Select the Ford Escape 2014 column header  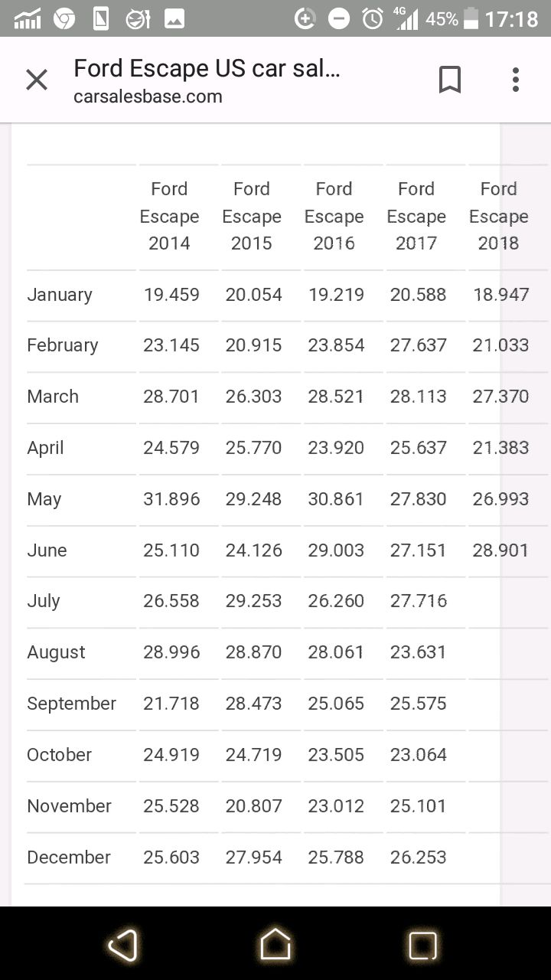point(169,216)
